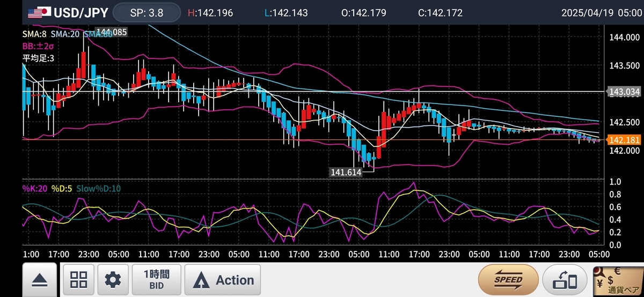Tap the SP: 3.8 spread pill
Image resolution: width=644 pixels, height=297 pixels.
pyautogui.click(x=147, y=12)
